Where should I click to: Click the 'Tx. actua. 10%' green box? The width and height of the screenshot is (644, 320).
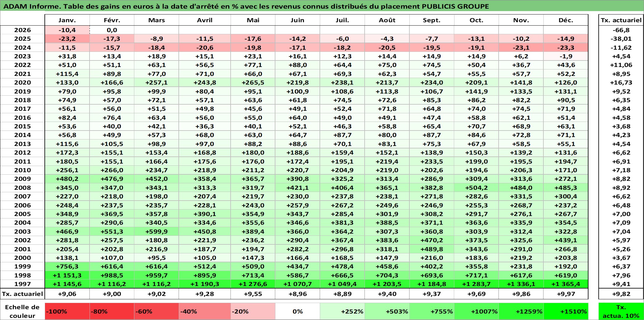click(621, 311)
